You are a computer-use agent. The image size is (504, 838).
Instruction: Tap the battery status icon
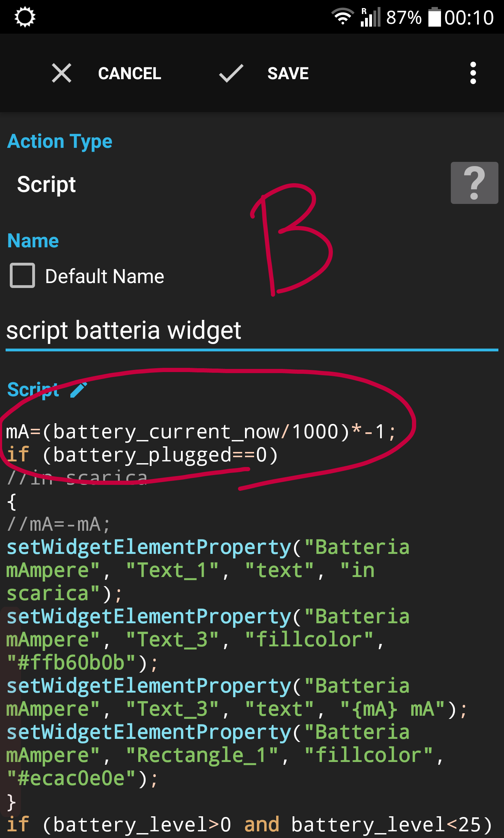434,17
